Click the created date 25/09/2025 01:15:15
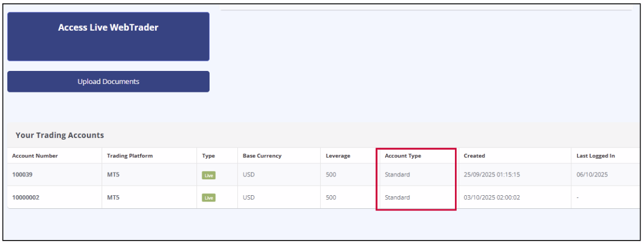This screenshot has height=244, width=644. pyautogui.click(x=491, y=175)
